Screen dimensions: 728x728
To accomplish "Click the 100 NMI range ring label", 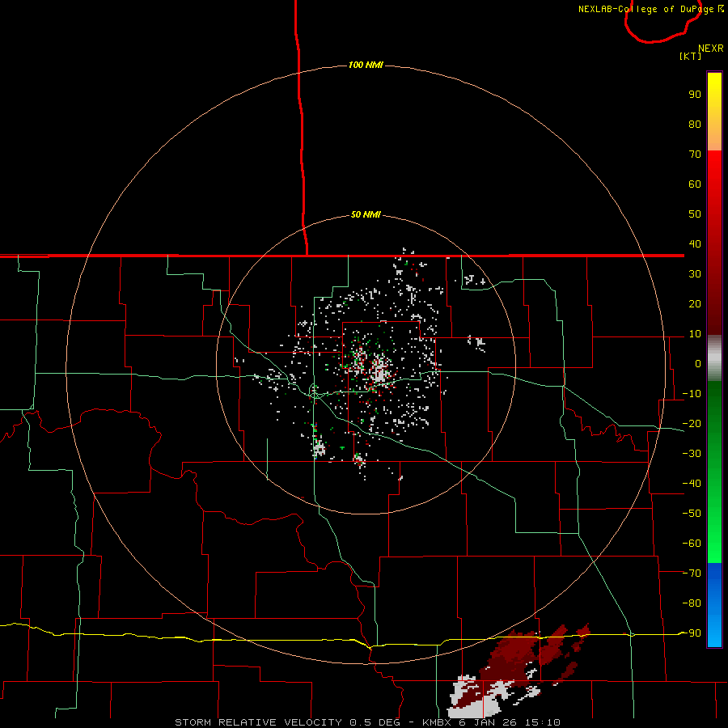I will pyautogui.click(x=366, y=65).
